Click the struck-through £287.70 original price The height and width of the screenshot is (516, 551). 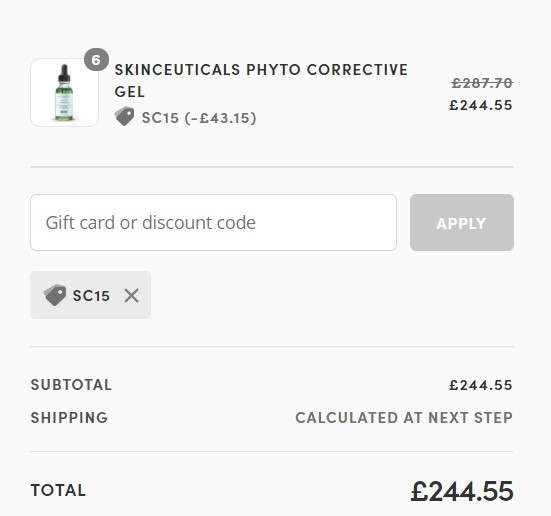(x=482, y=83)
